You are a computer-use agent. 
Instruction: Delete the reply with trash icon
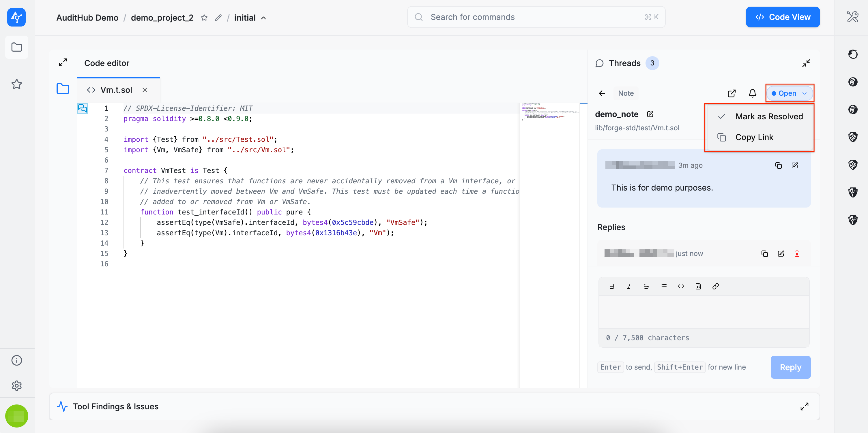(x=796, y=253)
